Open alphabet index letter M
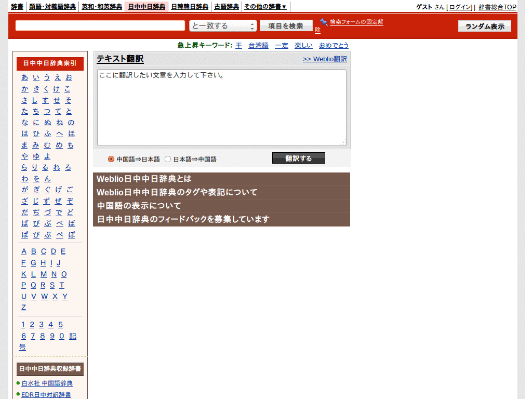The height and width of the screenshot is (399, 532). click(44, 274)
